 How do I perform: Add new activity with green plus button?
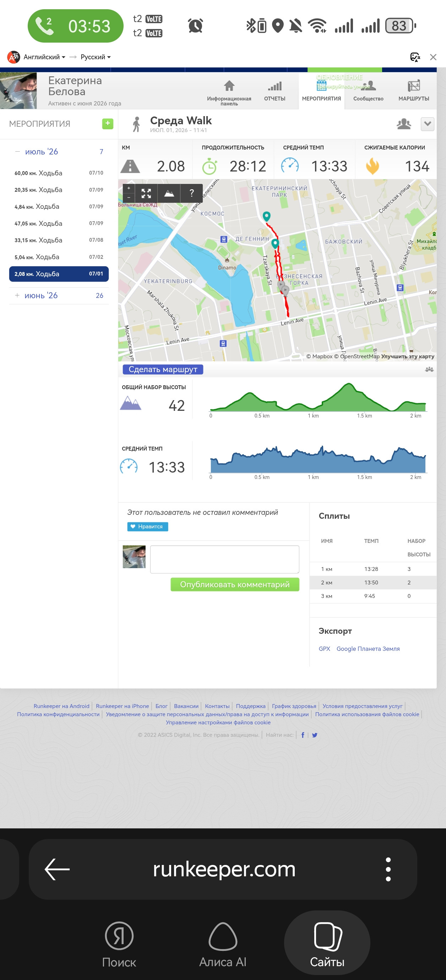tap(108, 124)
